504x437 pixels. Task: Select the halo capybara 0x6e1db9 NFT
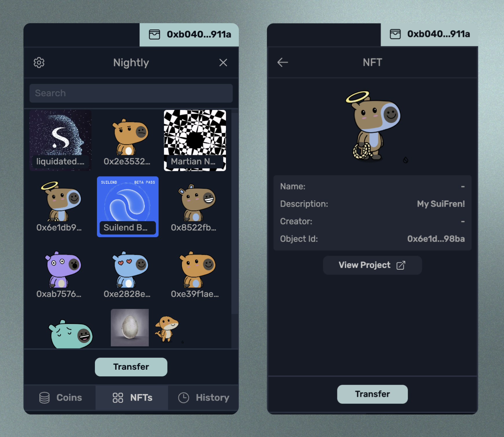point(60,207)
